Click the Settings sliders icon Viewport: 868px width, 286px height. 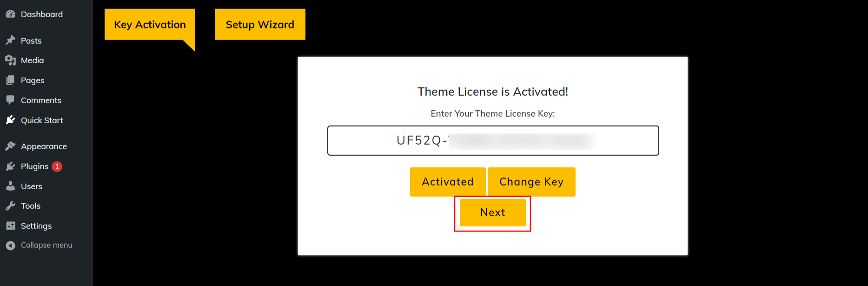pyautogui.click(x=10, y=226)
